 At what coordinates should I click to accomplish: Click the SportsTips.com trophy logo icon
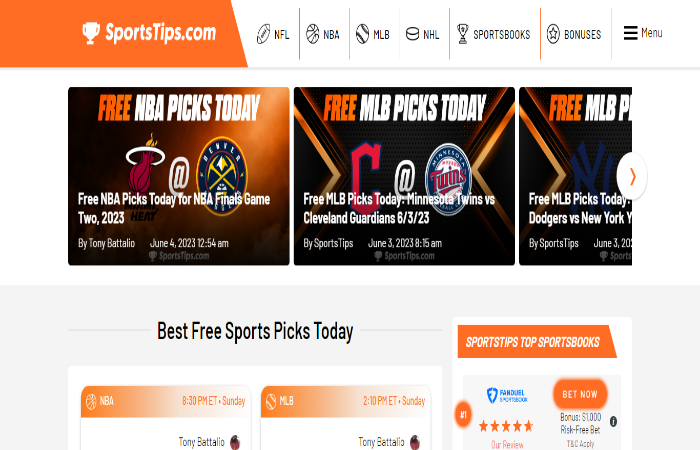pyautogui.click(x=91, y=33)
